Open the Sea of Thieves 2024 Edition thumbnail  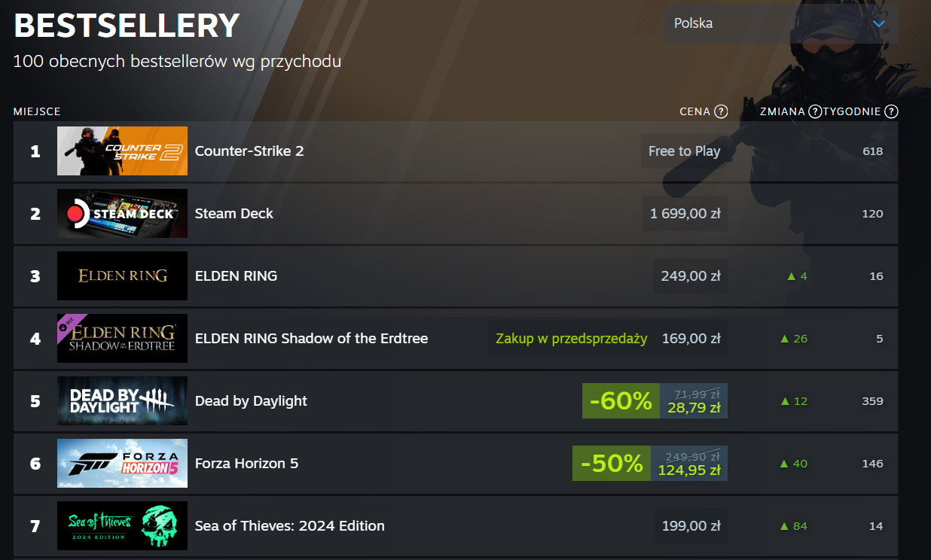(122, 525)
